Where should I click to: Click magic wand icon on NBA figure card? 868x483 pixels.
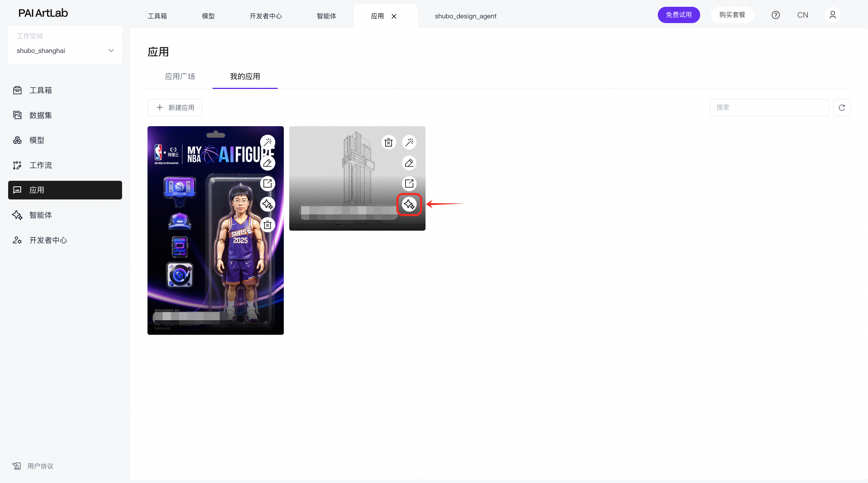click(268, 142)
